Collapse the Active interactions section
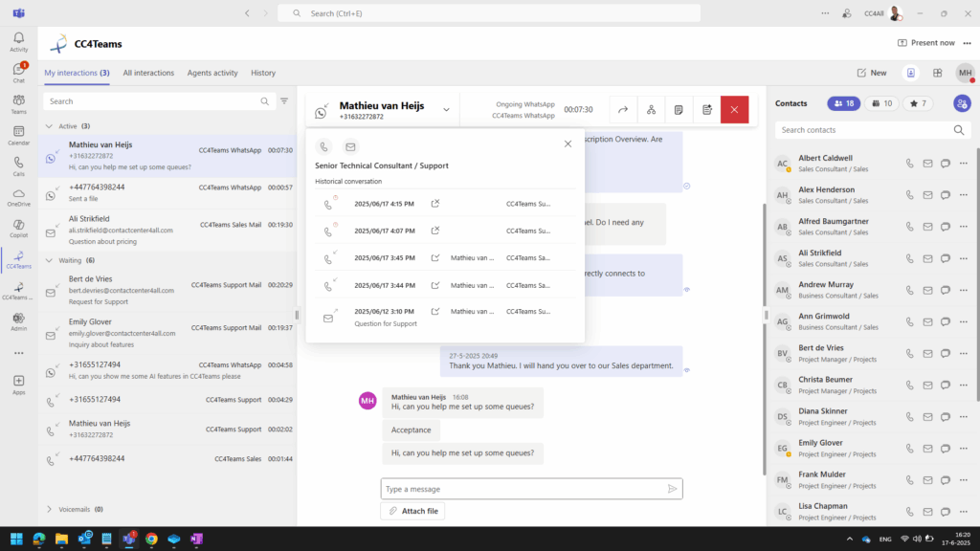Screen dimensions: 980x551 (50, 126)
